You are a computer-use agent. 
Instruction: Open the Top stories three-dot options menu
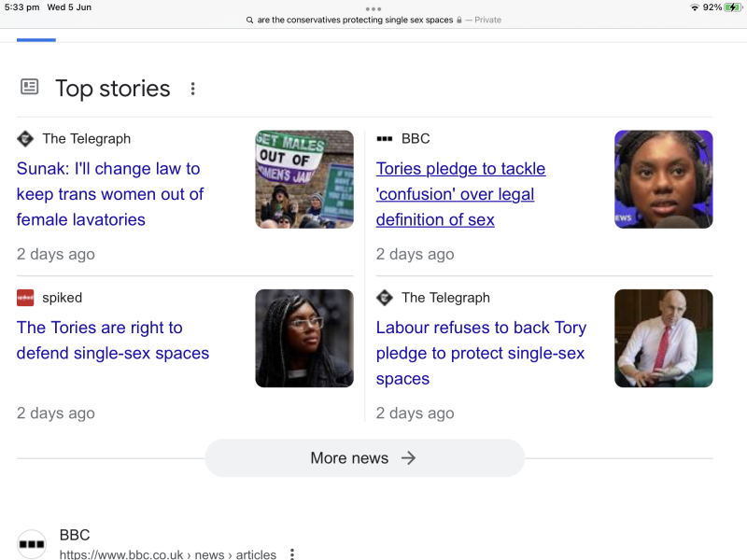click(x=192, y=89)
